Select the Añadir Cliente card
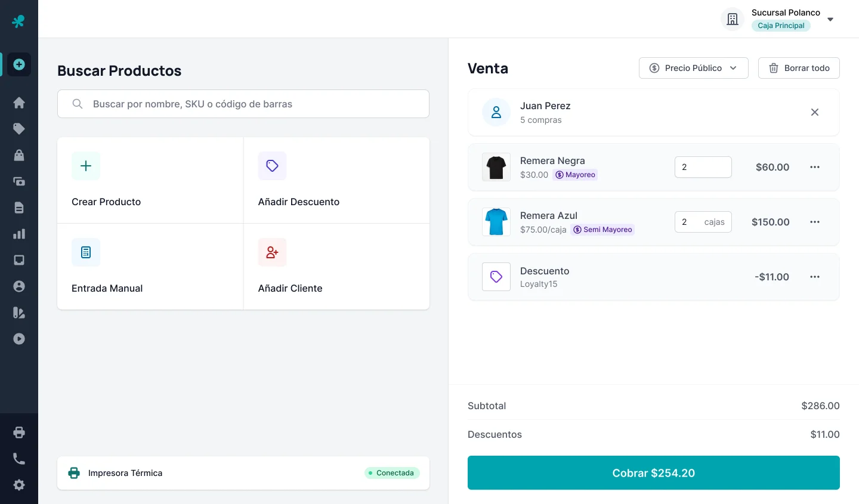Screen dimensions: 859x504 (336, 267)
